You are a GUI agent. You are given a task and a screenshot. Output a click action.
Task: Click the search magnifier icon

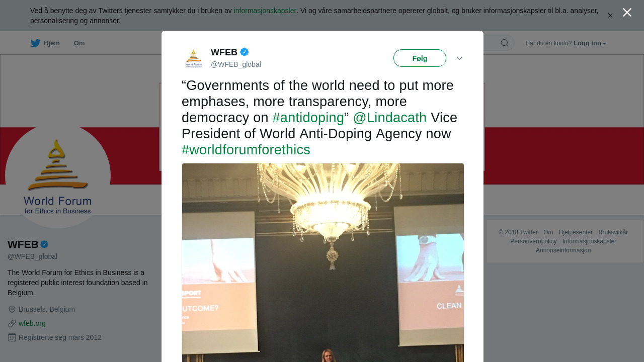505,43
